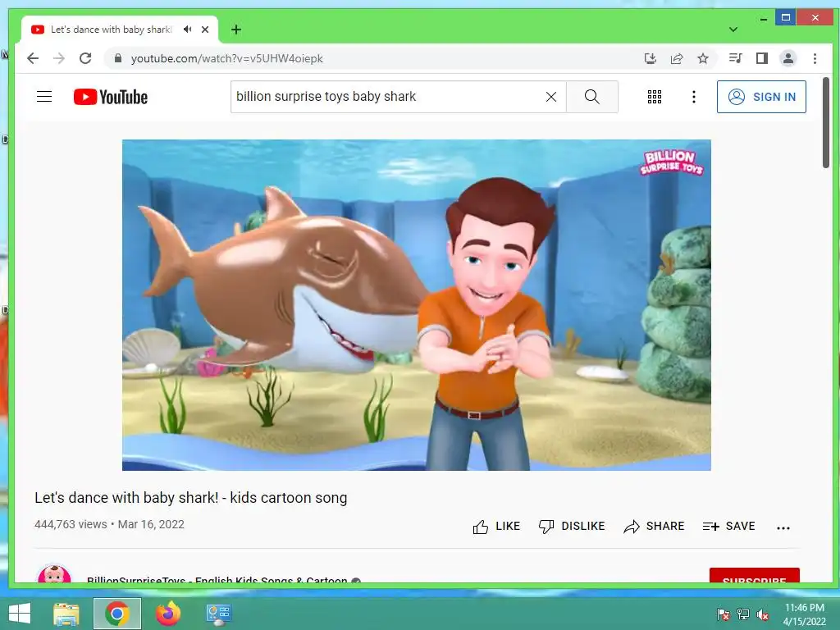This screenshot has height=630, width=840.
Task: Open Chrome side panel
Action: pyautogui.click(x=762, y=58)
